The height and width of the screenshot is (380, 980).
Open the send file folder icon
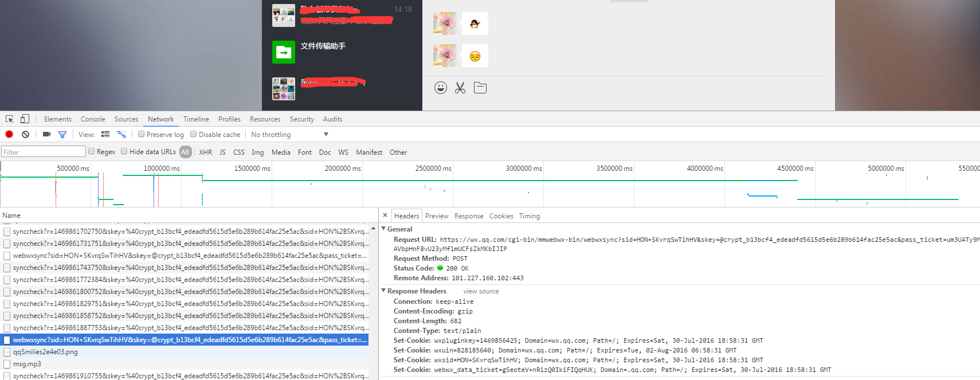coord(480,88)
